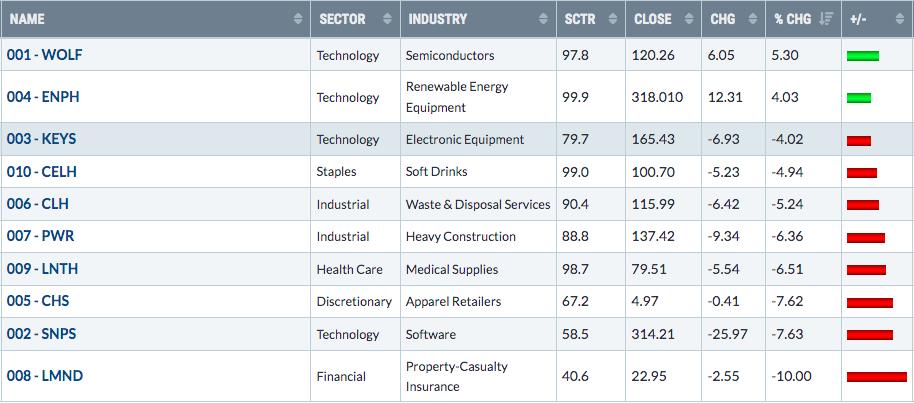Click the sort arrows in CLOSE column header
Screen dimensions: 914x403
(689, 19)
